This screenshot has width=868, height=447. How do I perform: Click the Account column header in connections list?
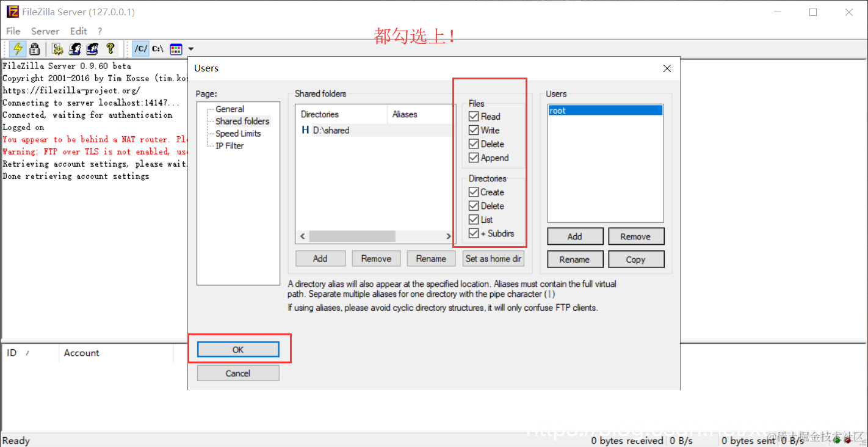(x=116, y=353)
